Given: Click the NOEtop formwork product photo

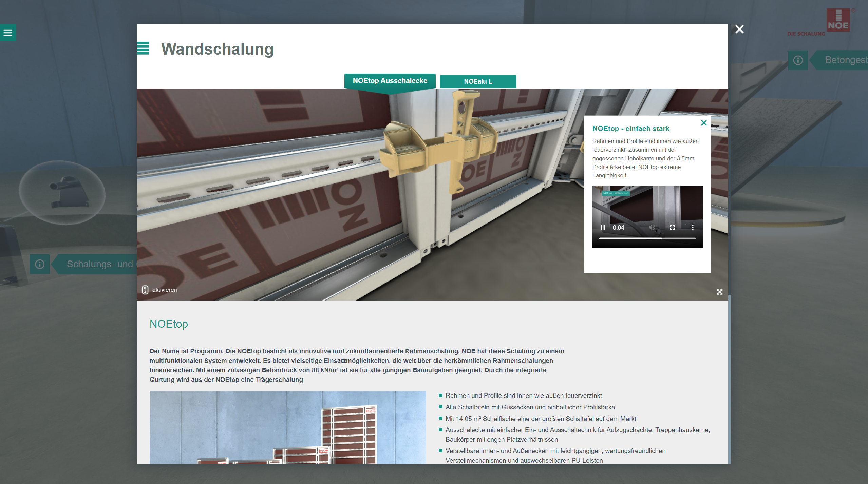Looking at the screenshot, I should point(288,427).
